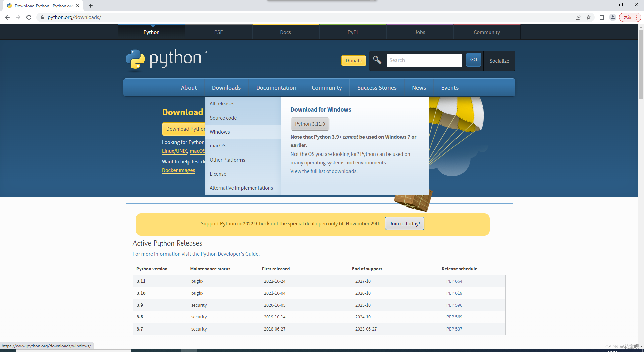Click the scrollbar up arrow
The width and height of the screenshot is (644, 352).
(x=641, y=27)
